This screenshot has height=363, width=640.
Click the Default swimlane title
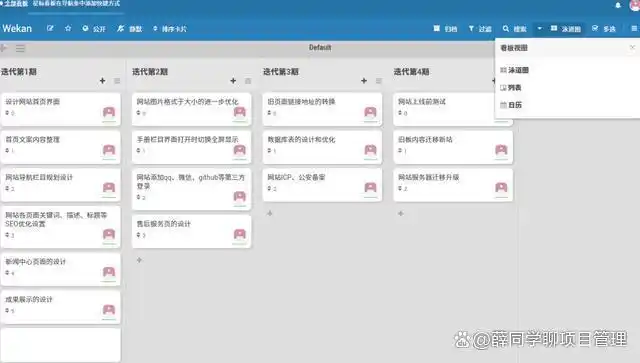[320, 47]
